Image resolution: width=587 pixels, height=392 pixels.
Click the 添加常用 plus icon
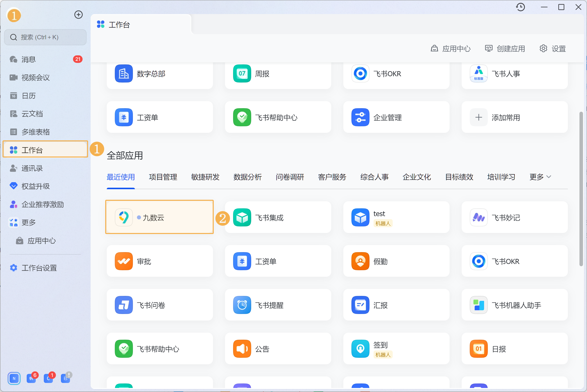point(479,117)
